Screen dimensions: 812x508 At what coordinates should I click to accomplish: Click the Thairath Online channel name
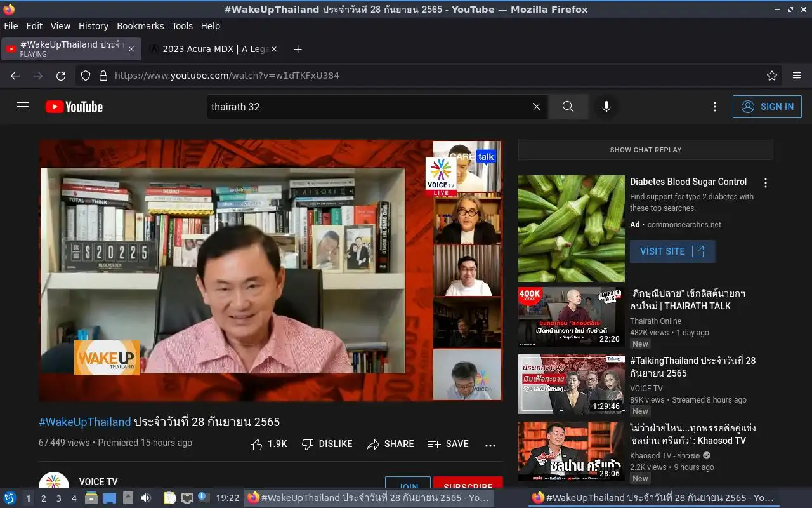point(655,321)
